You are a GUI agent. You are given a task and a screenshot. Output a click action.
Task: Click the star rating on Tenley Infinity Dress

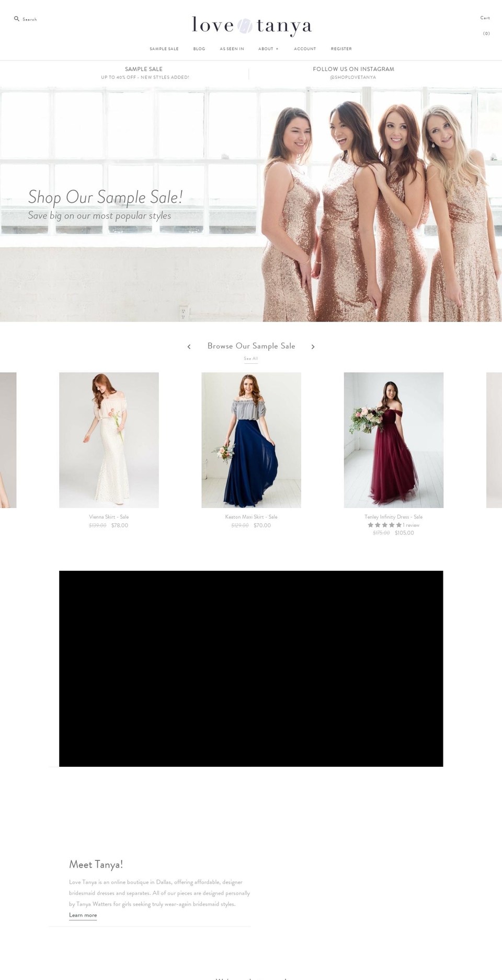click(x=384, y=525)
